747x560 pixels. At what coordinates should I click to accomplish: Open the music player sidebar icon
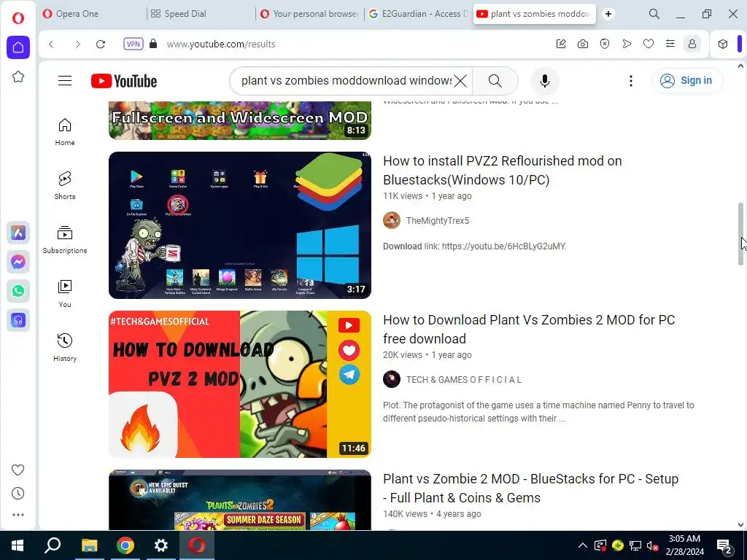(18, 320)
